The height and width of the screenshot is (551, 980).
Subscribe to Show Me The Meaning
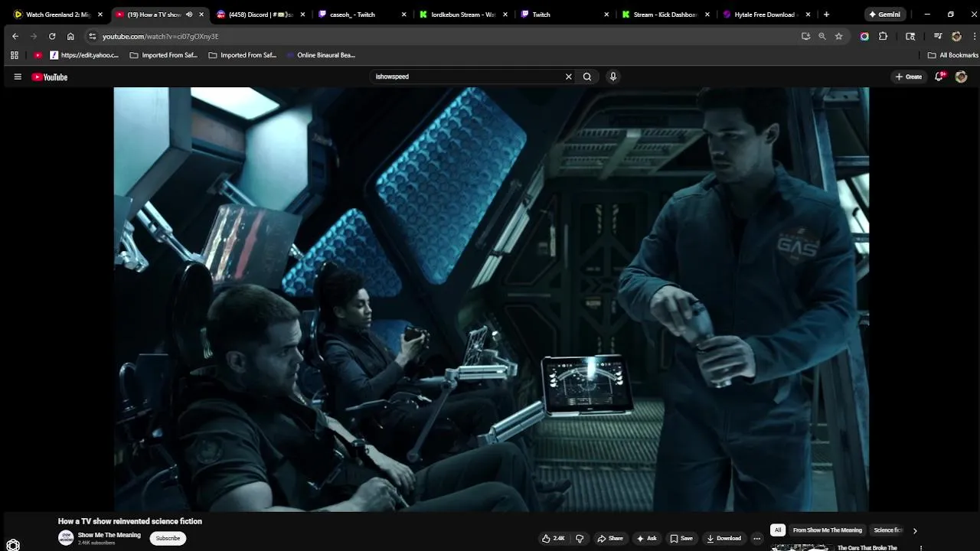pos(168,538)
